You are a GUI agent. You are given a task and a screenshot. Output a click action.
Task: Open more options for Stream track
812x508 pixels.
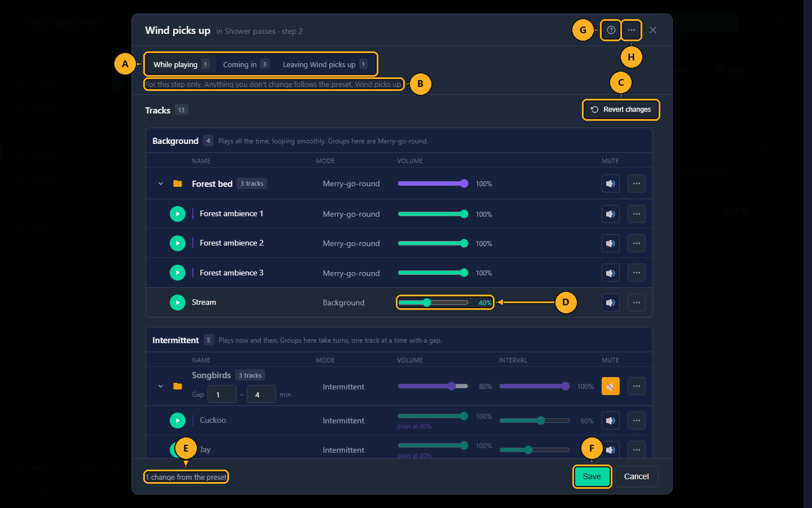pos(636,303)
